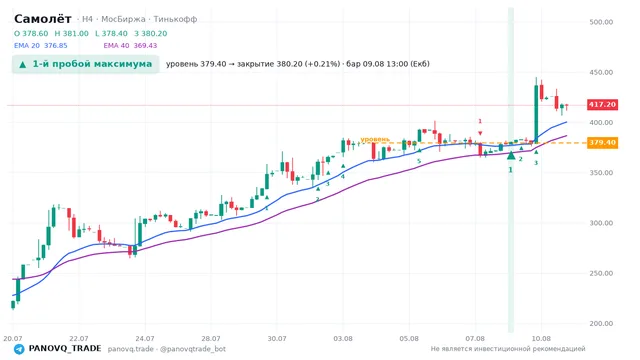This screenshot has width=640, height=360.
Task: Click the 24.07 date axis label
Action: (145, 338)
